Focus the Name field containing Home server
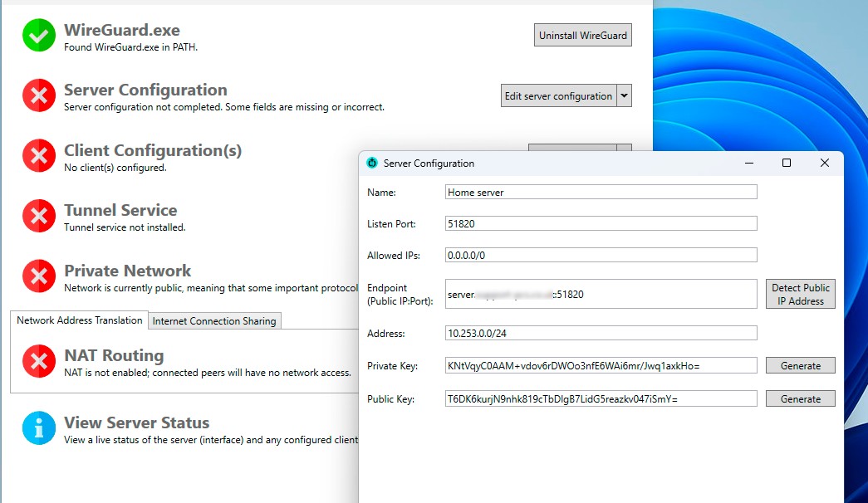868x503 pixels. (x=601, y=192)
